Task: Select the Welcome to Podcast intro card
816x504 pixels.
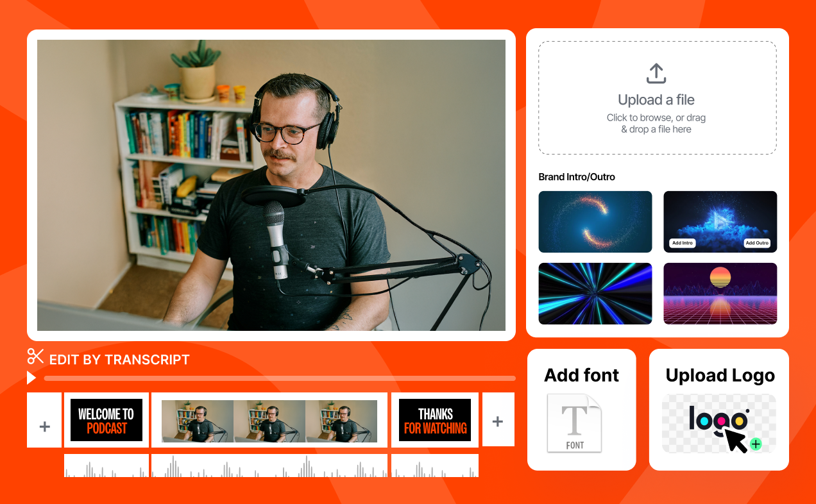Action: [x=106, y=420]
